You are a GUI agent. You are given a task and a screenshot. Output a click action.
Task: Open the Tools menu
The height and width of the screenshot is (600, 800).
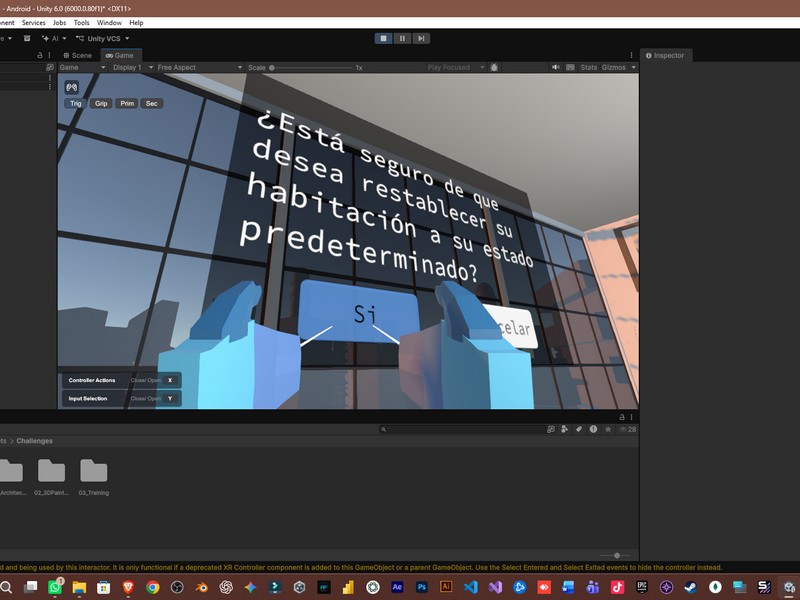82,22
